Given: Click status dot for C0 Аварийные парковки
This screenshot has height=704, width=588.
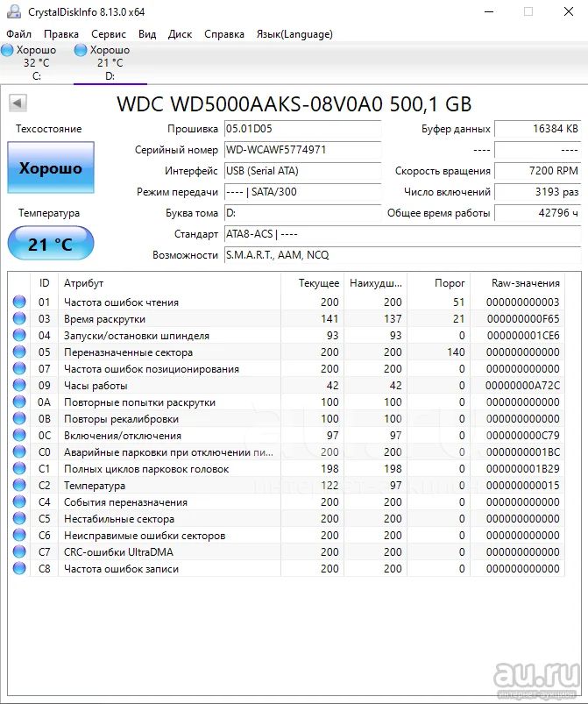Looking at the screenshot, I should pyautogui.click(x=19, y=452).
